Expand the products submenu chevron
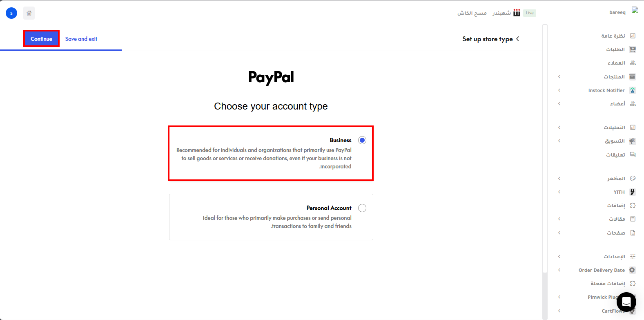644x320 pixels. coord(559,77)
